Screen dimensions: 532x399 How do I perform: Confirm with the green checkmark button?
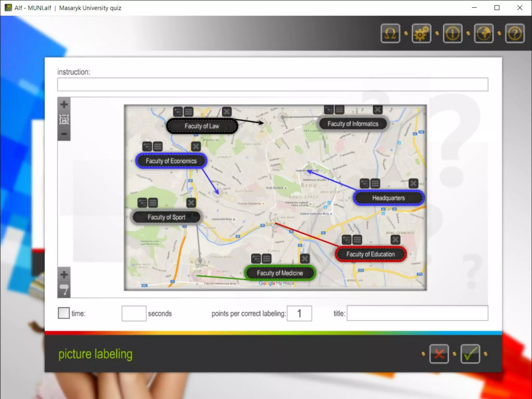tap(470, 354)
